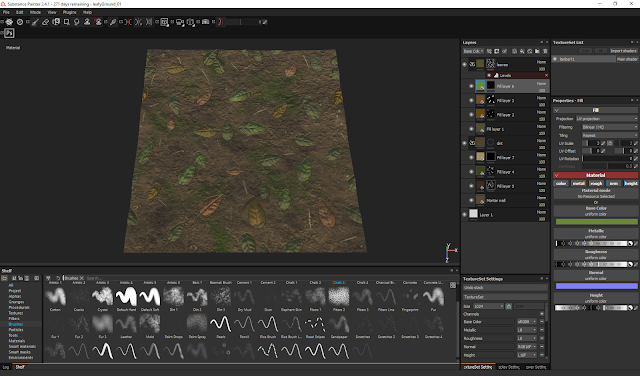Click the add mask icon in Layers toolbar
This screenshot has height=376, width=640.
497,51
